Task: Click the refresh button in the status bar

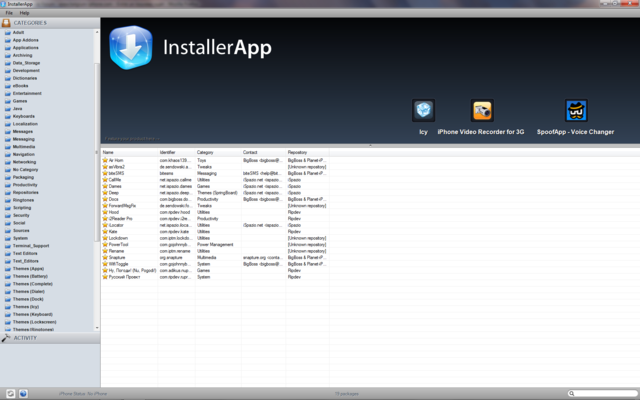Action: pos(11,393)
